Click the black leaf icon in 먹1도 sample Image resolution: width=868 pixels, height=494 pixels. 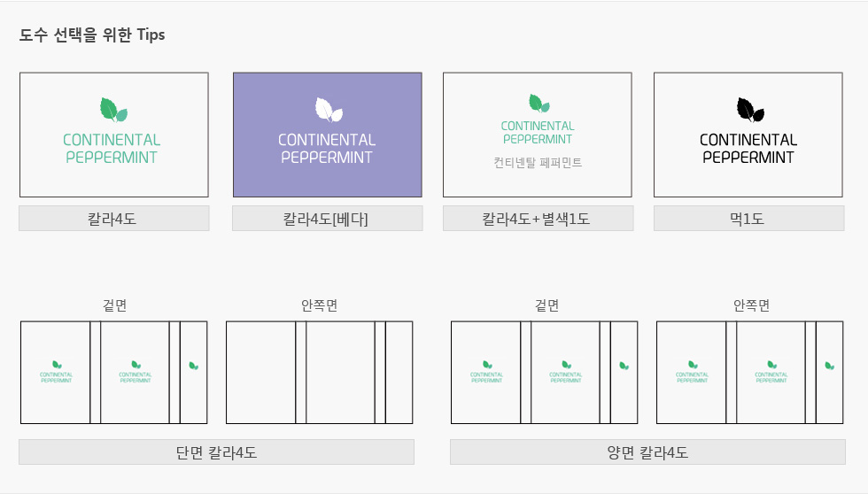[x=750, y=110]
